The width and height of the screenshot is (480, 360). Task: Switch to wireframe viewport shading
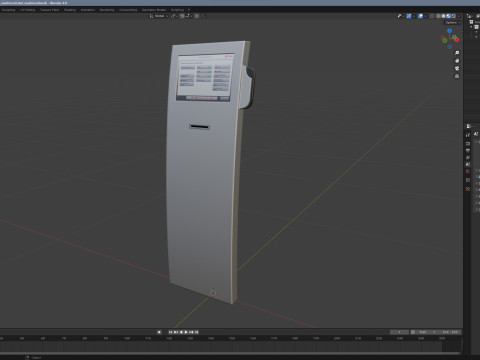[x=438, y=16]
